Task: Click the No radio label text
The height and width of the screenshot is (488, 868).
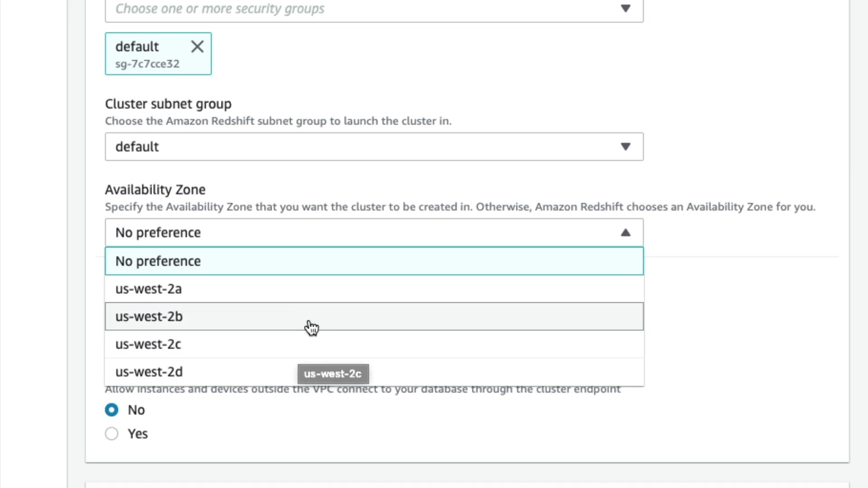Action: [x=136, y=410]
